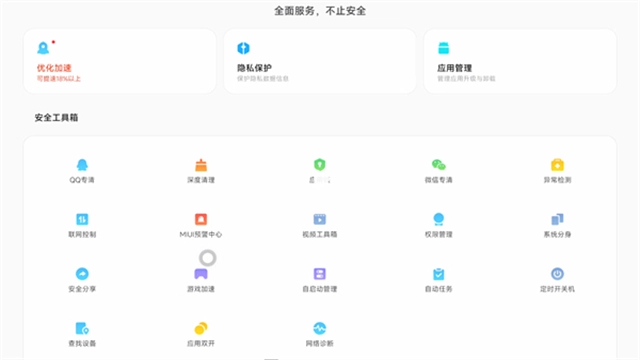The height and width of the screenshot is (360, 640).
Task: Open 游戏加速 game booster
Action: 201,280
